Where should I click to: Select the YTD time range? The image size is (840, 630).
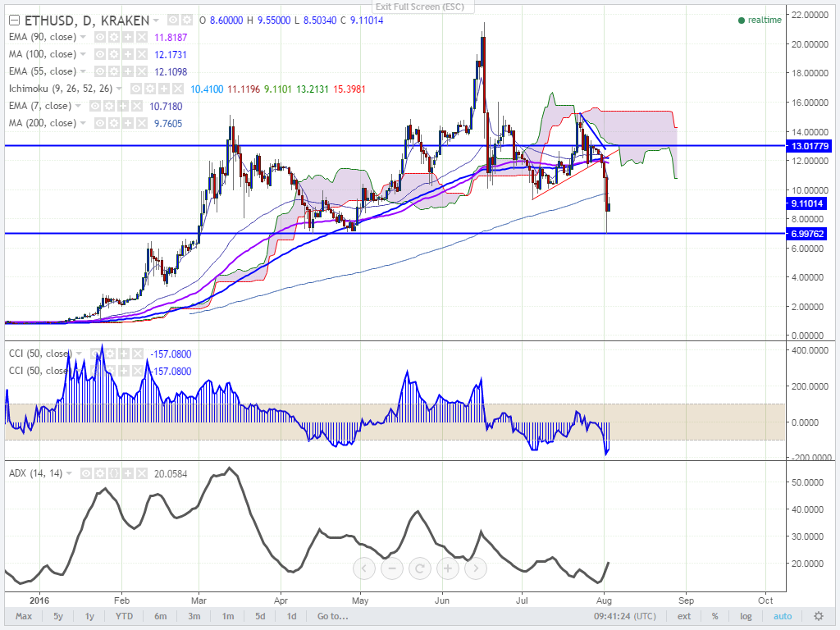pyautogui.click(x=125, y=616)
